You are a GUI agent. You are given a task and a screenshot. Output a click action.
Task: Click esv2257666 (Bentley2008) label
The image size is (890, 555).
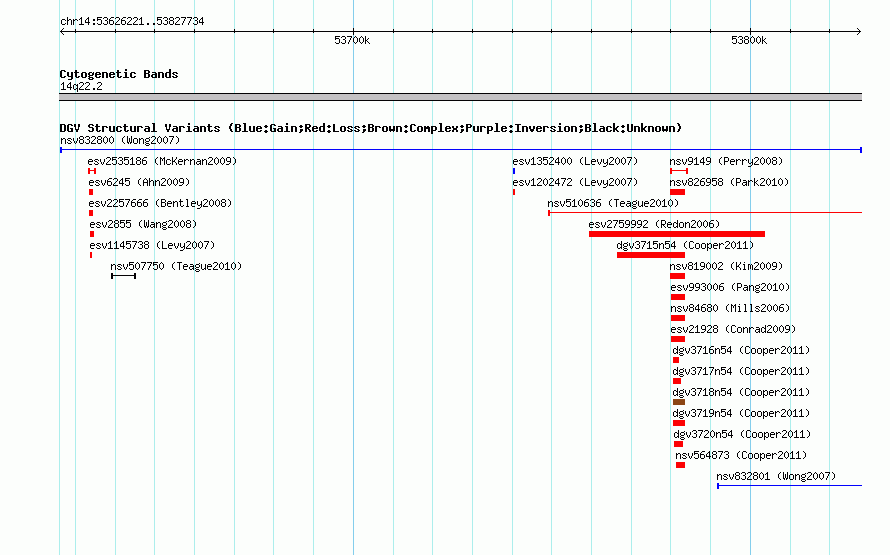click(x=160, y=203)
